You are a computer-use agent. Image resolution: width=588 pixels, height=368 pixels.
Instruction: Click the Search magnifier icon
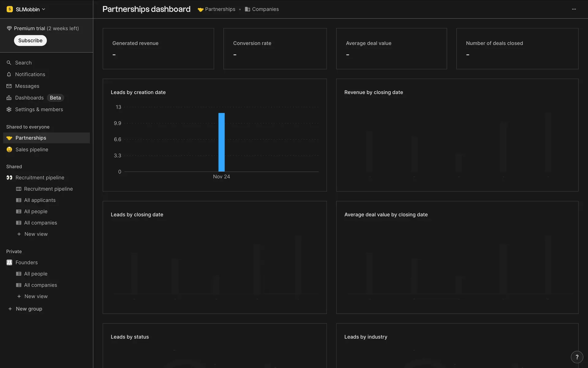pyautogui.click(x=9, y=63)
